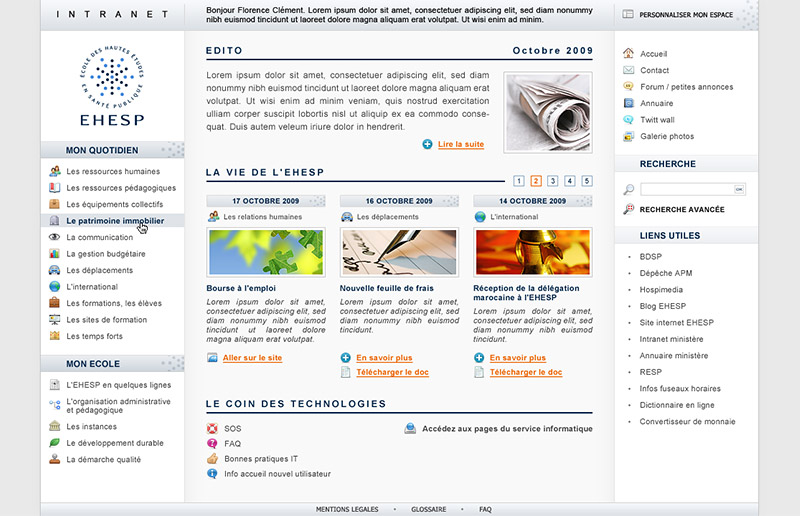Viewport: 800px width, 516px height.
Task: Click the advanced search icon
Action: click(629, 209)
